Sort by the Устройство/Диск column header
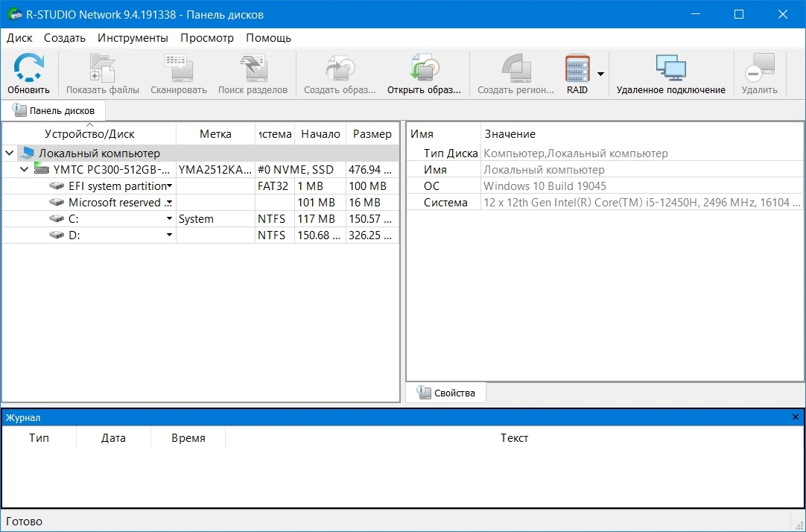Screen dimensions: 806x532 89,134
